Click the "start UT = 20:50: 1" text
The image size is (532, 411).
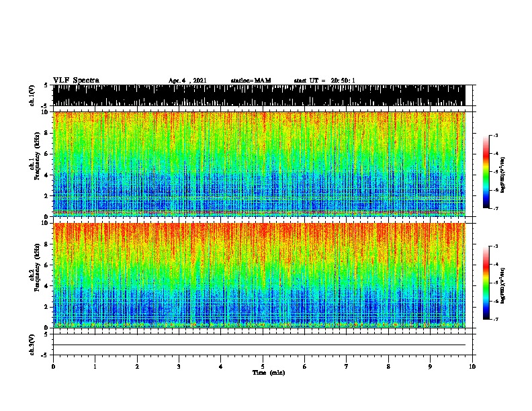coord(324,81)
